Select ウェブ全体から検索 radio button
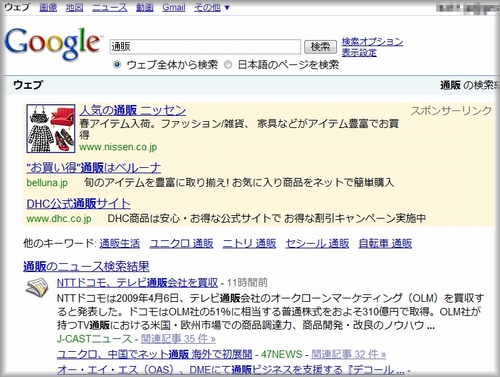This screenshot has height=377, width=500. pyautogui.click(x=117, y=65)
